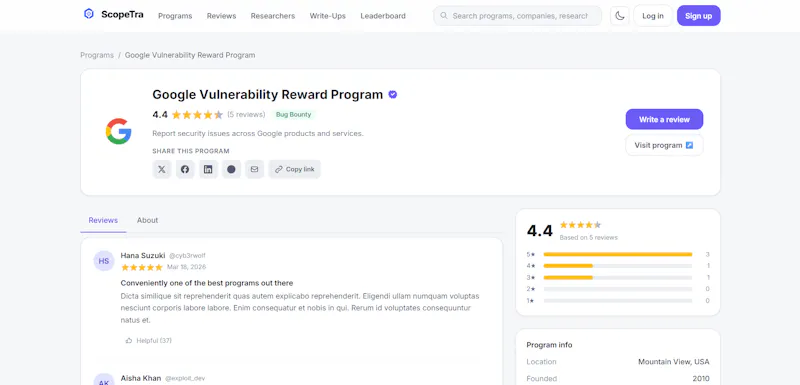Click the Mar 18, 2026 review date
The image size is (800, 385).
point(186,267)
